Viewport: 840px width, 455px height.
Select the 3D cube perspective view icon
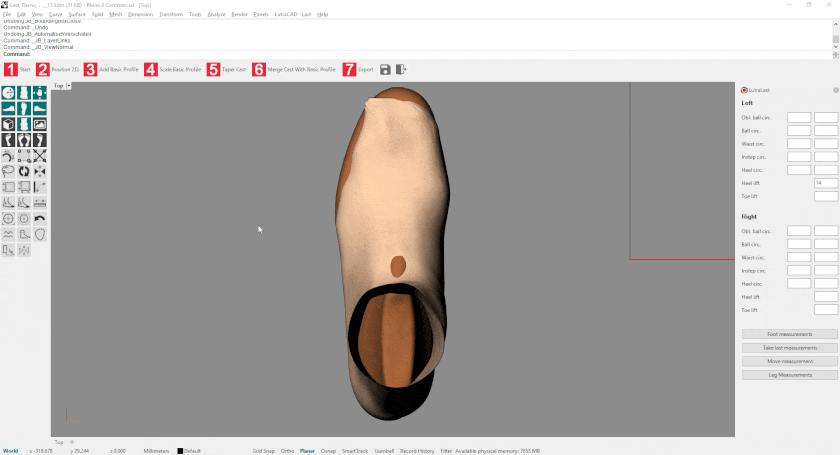[8, 124]
